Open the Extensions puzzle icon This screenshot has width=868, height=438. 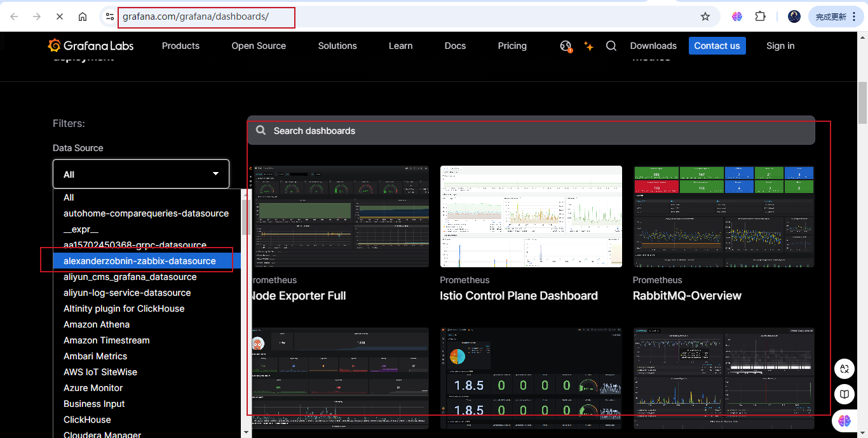pyautogui.click(x=760, y=17)
